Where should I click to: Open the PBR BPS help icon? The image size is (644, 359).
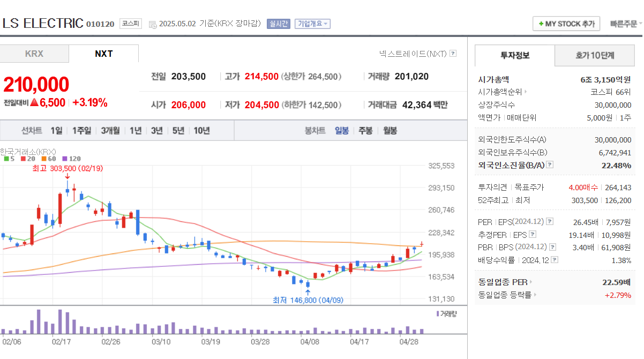point(551,247)
